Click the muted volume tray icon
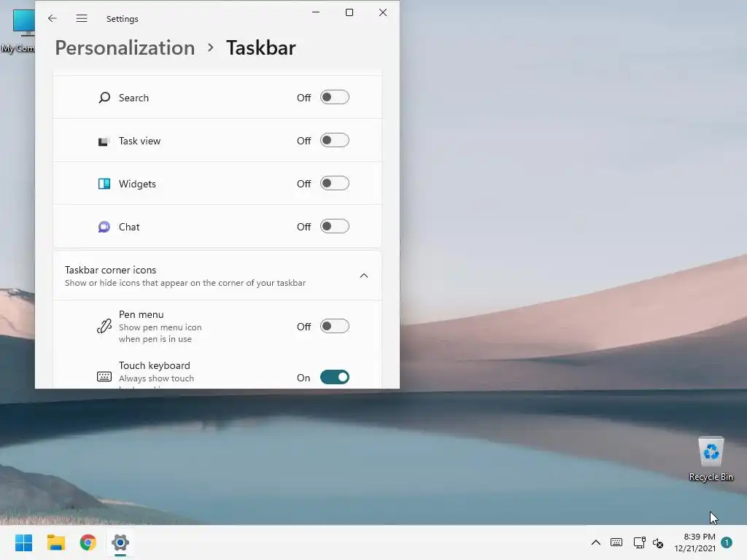This screenshot has height=560, width=747. (658, 542)
